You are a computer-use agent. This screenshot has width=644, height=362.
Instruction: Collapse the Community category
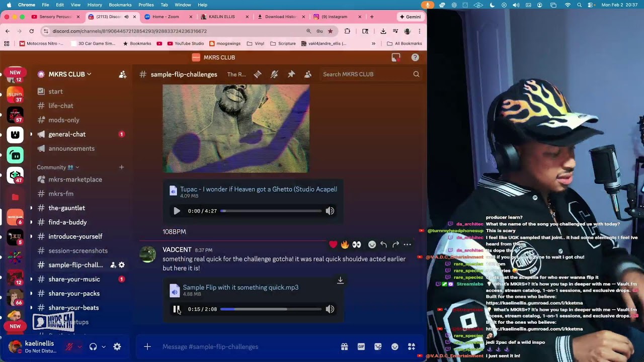[x=57, y=167]
